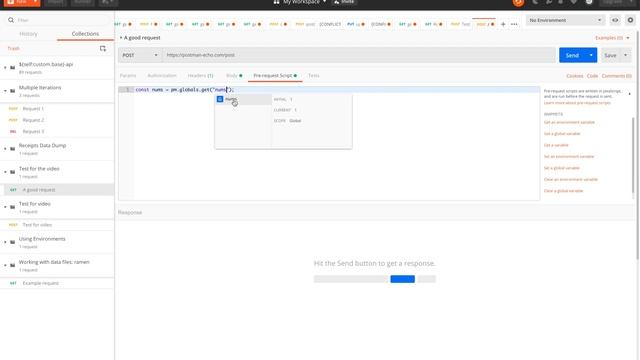Click the orange sync status icon
The image size is (640, 360).
518,2
